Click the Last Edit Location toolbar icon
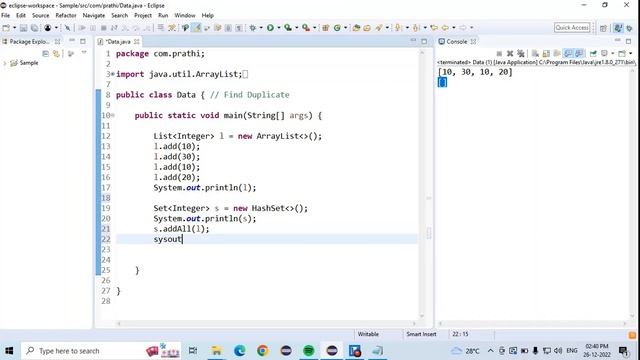The image size is (640, 360). click(434, 28)
